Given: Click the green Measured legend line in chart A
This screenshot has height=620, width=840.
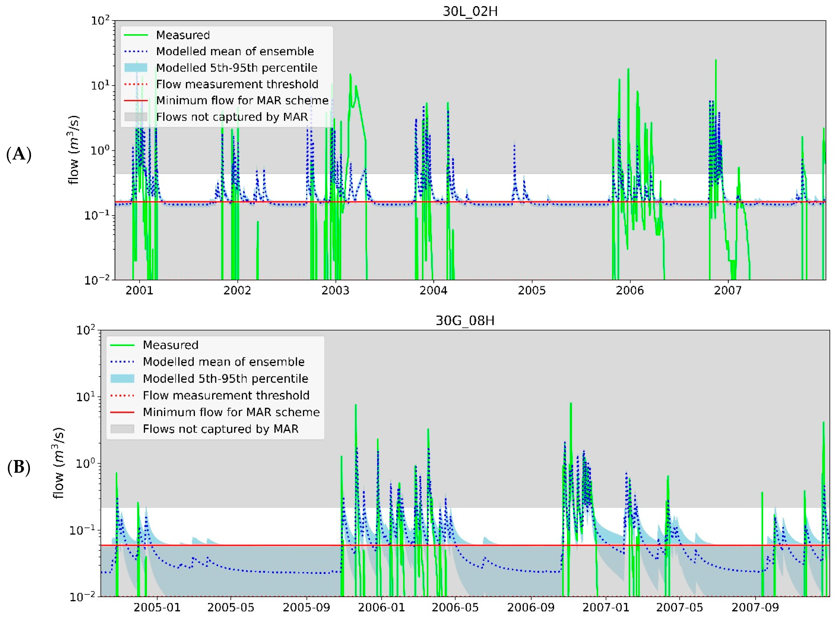Looking at the screenshot, I should tap(136, 35).
